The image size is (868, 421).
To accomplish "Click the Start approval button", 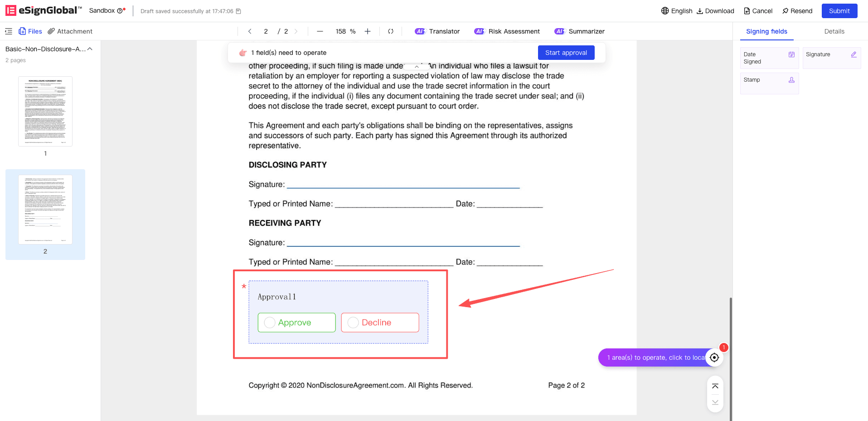I will pyautogui.click(x=566, y=53).
